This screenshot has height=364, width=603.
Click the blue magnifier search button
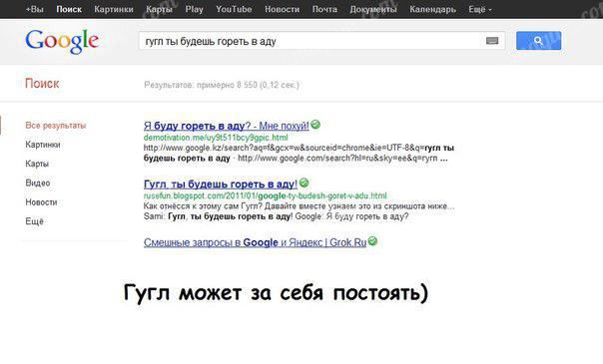point(538,41)
